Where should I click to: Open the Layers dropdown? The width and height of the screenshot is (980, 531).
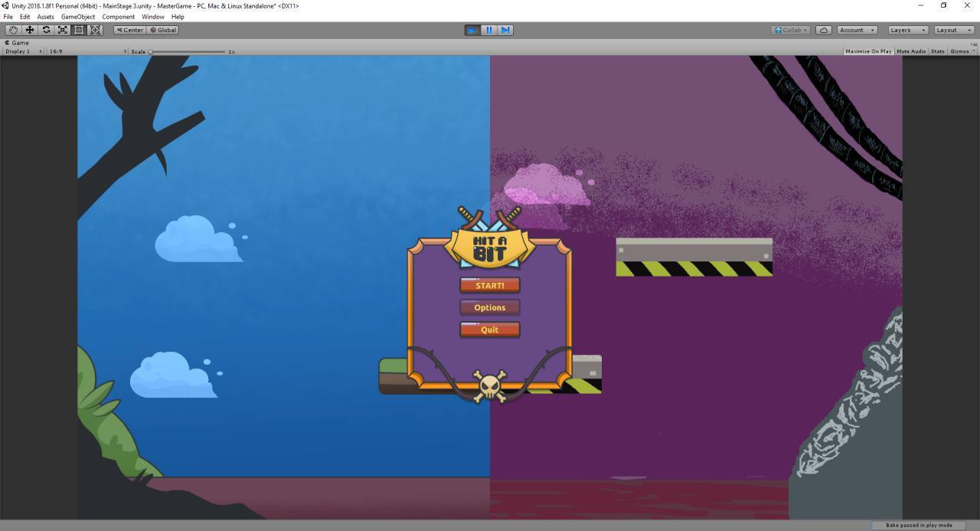click(908, 30)
